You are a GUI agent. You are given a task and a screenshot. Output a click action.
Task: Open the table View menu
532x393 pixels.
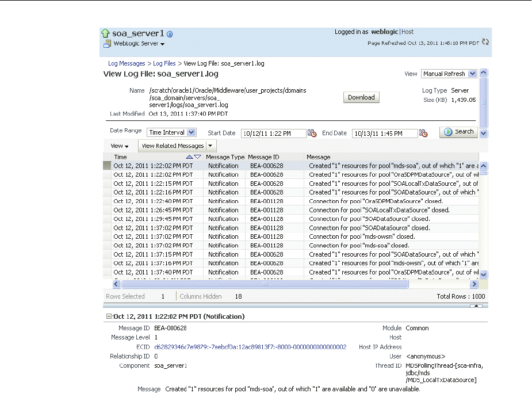(120, 146)
